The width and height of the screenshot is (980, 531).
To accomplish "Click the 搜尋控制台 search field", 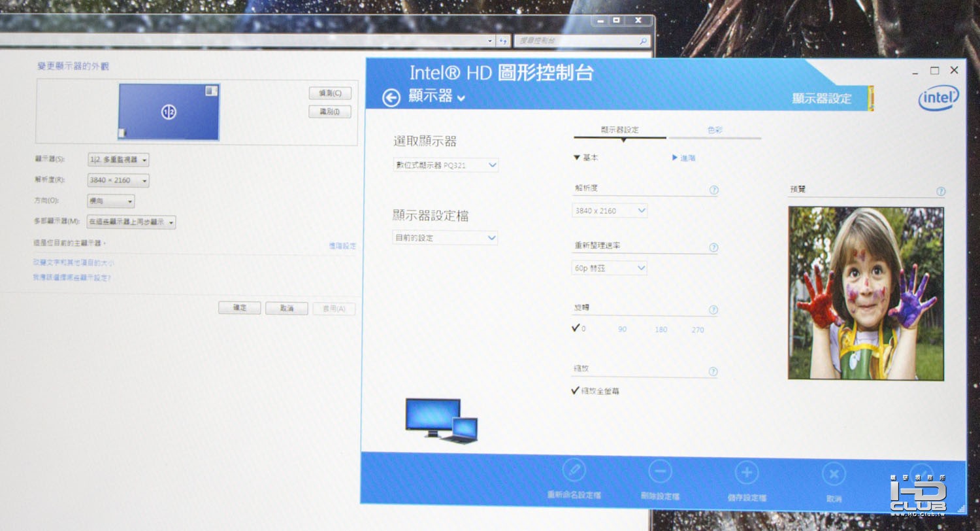I will click(581, 41).
